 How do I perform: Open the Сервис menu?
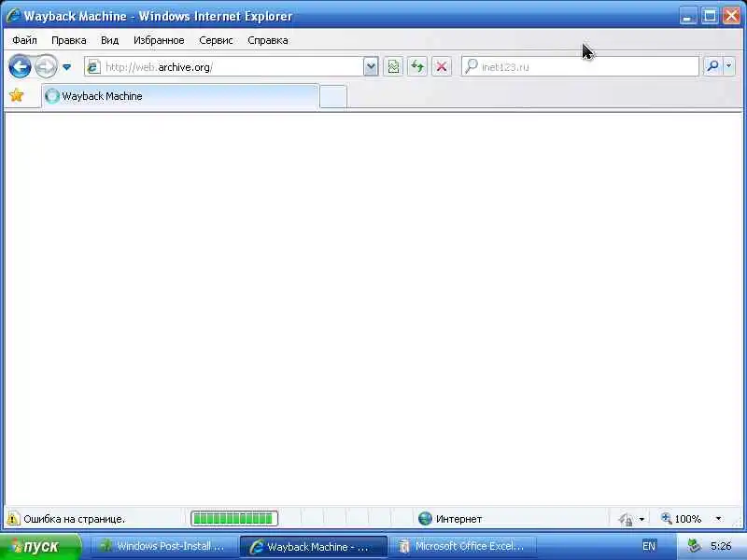tap(216, 40)
